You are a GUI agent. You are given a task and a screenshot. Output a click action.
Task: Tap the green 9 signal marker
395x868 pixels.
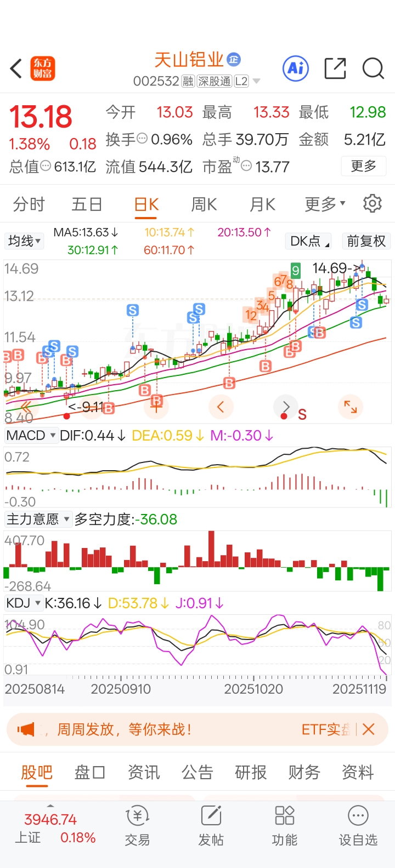[296, 270]
